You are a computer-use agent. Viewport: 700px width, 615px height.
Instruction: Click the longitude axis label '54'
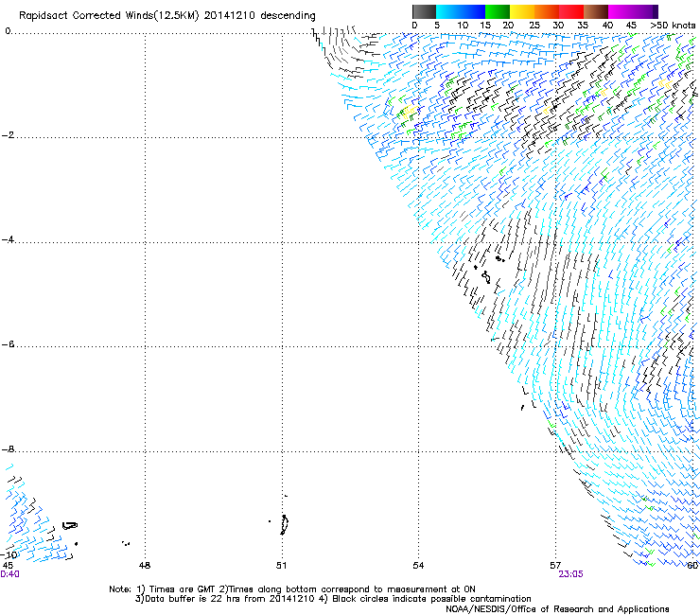tap(418, 566)
